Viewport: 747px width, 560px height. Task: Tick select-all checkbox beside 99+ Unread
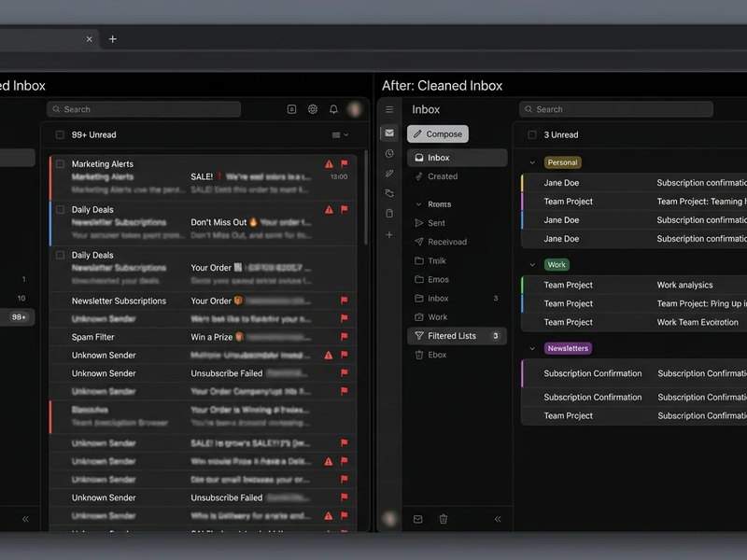(x=61, y=135)
